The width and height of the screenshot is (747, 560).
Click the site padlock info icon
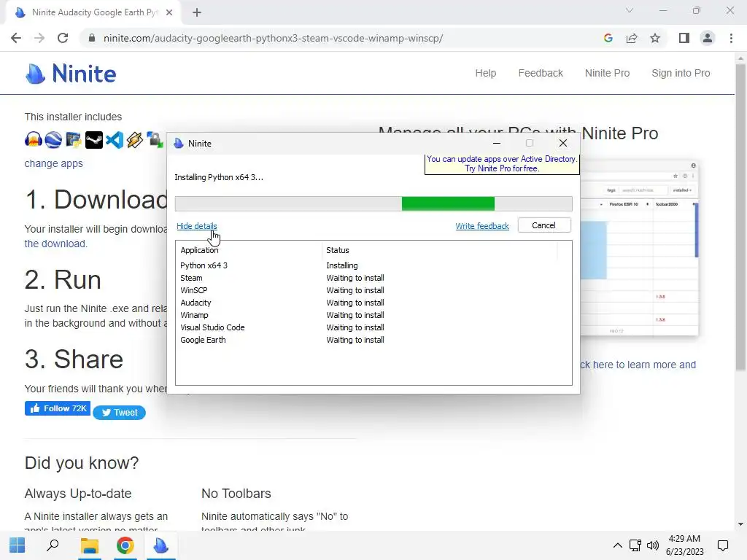point(92,38)
